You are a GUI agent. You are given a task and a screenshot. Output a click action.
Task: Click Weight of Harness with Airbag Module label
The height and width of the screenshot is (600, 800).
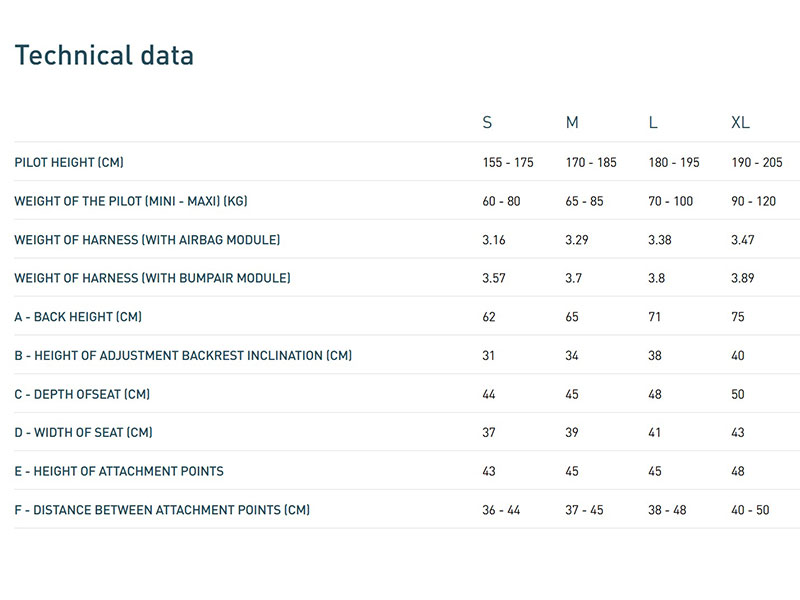point(147,240)
